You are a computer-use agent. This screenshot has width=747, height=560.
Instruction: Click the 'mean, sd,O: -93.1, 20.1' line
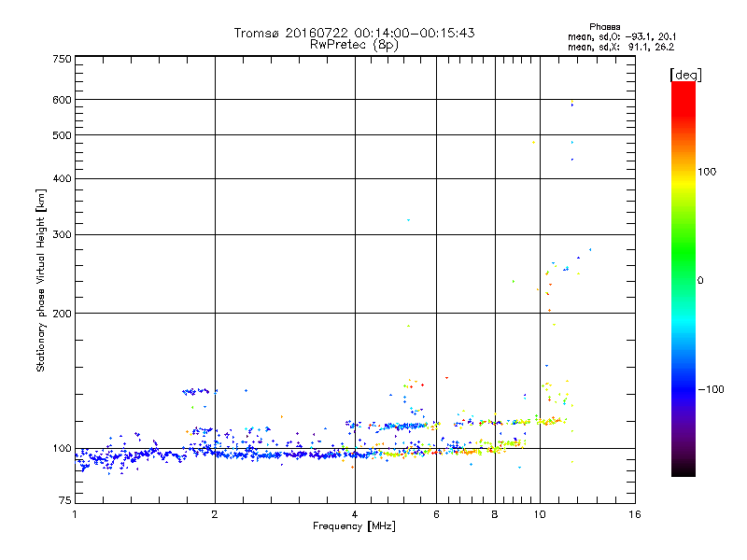(x=622, y=36)
